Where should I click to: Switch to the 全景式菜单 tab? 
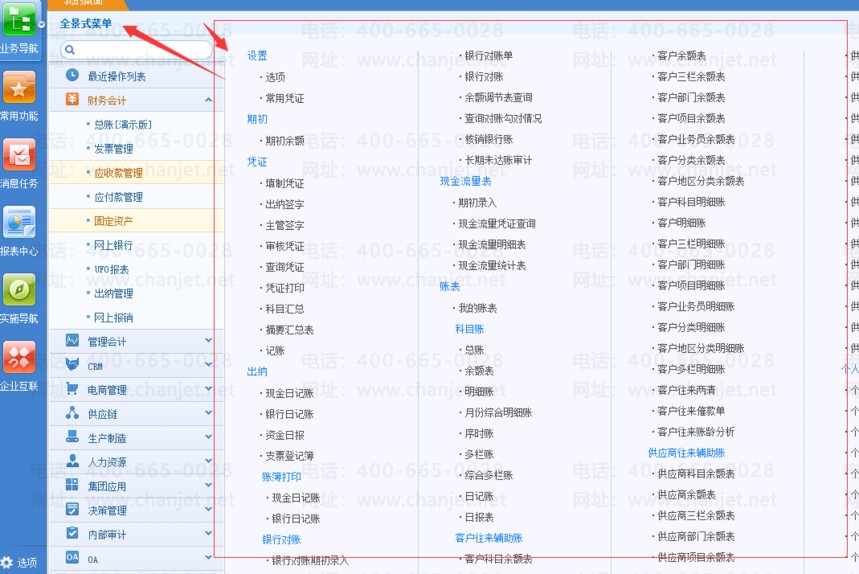86,23
